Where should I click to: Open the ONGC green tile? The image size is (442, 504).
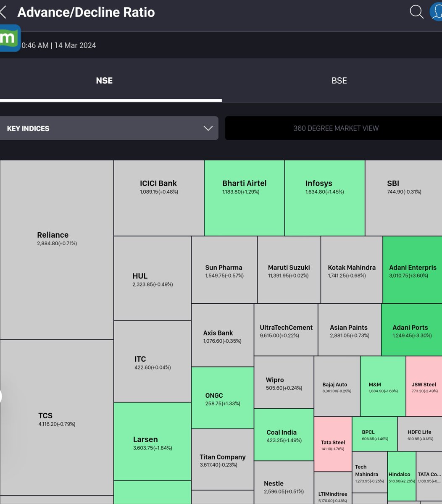223,398
